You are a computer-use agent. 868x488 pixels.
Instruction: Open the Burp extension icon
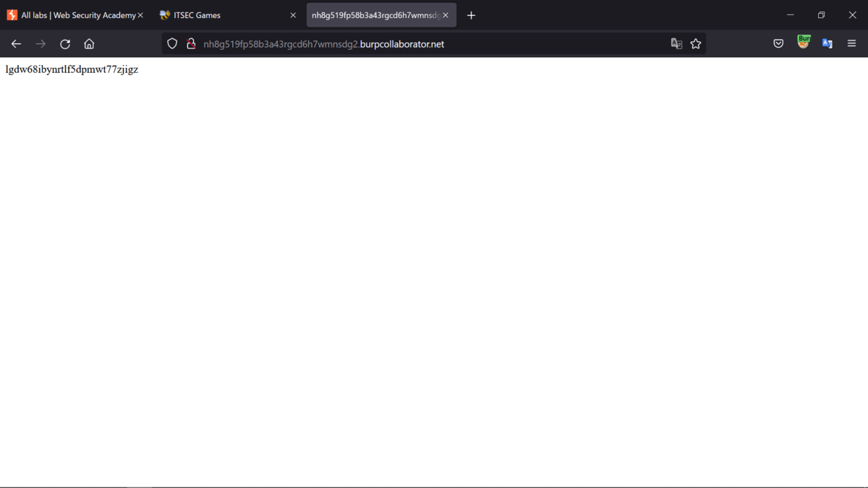[x=804, y=42]
